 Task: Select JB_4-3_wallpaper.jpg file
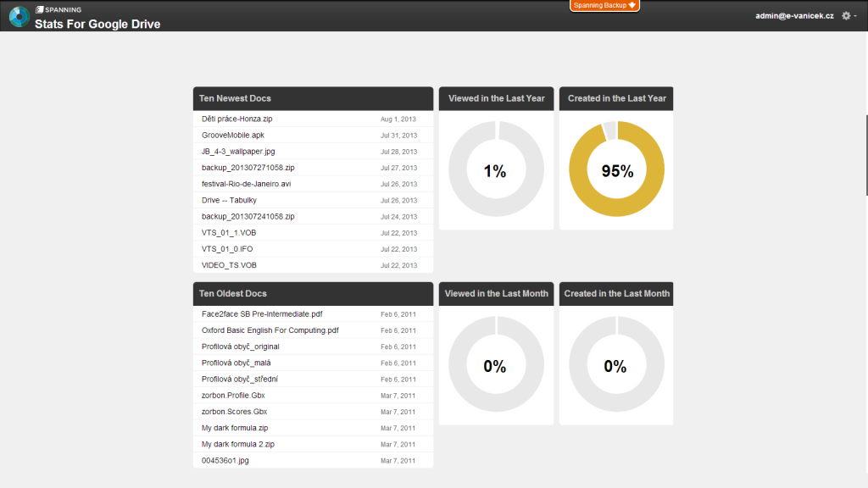(238, 151)
